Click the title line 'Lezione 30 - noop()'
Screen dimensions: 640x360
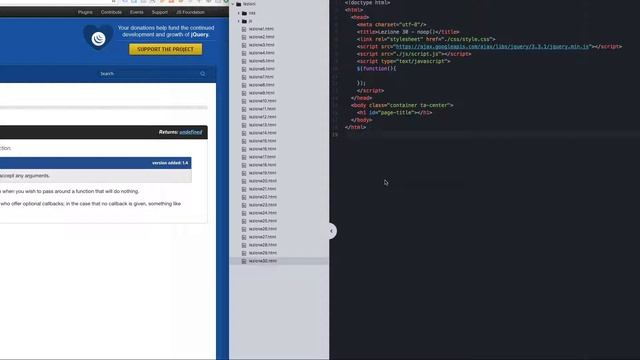(x=408, y=32)
